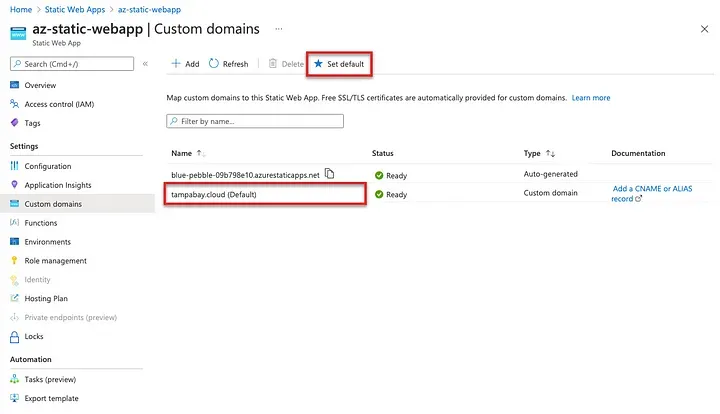Open Overview in the sidebar
The image size is (720, 414).
[x=40, y=85]
